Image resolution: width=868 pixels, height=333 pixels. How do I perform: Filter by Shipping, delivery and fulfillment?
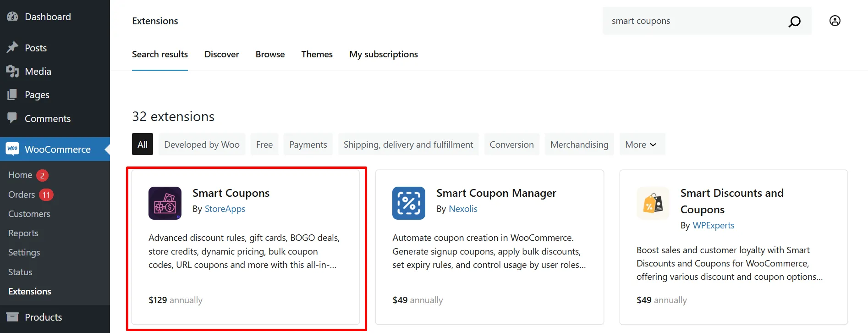click(408, 144)
